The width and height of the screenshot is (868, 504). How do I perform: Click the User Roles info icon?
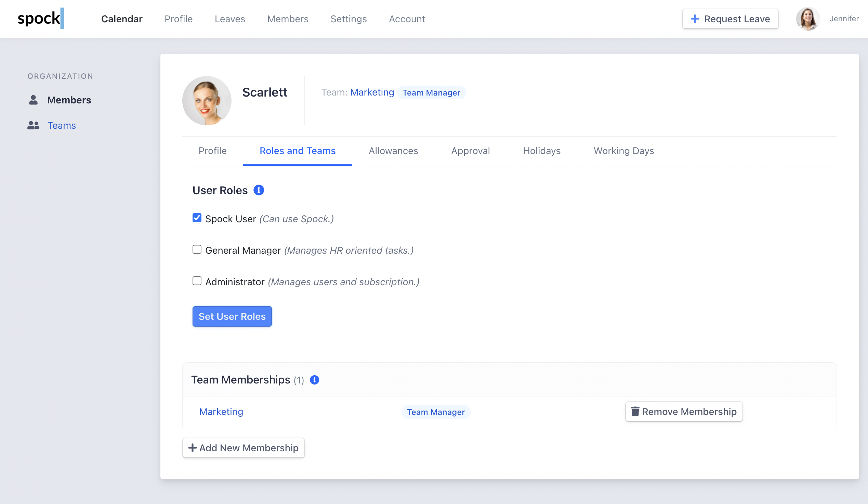click(259, 190)
